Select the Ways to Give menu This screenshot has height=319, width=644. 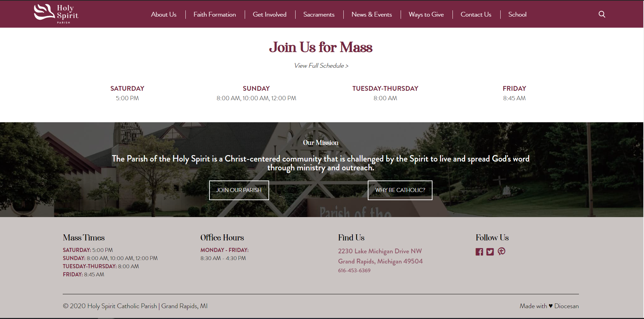pyautogui.click(x=426, y=15)
